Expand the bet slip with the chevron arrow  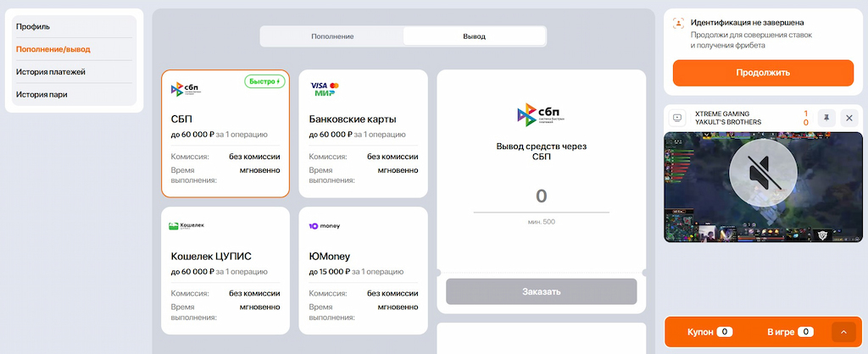click(x=843, y=332)
